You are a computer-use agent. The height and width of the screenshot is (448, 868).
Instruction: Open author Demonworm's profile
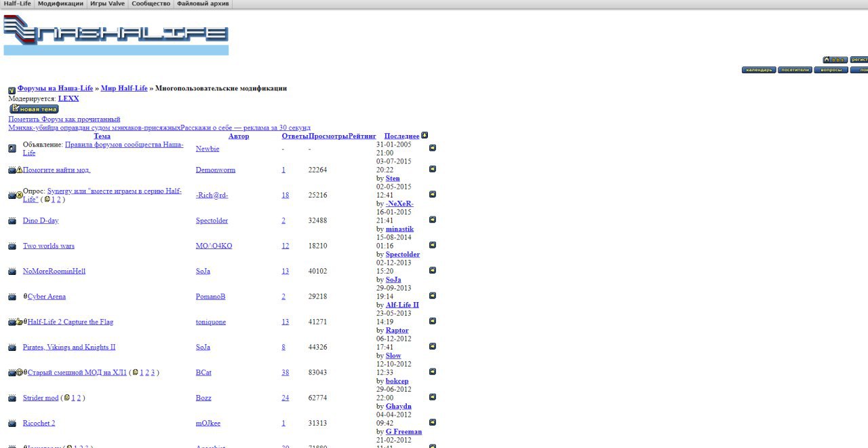click(216, 170)
